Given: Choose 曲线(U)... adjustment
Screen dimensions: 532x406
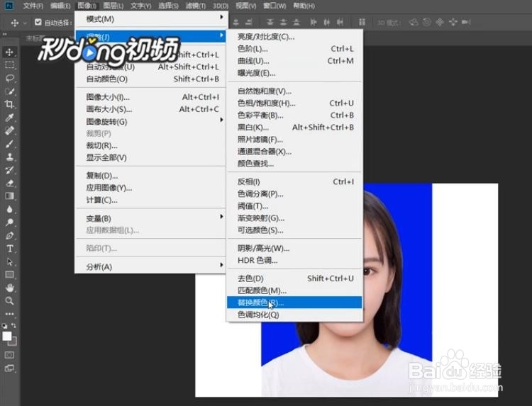Looking at the screenshot, I should coord(294,61).
